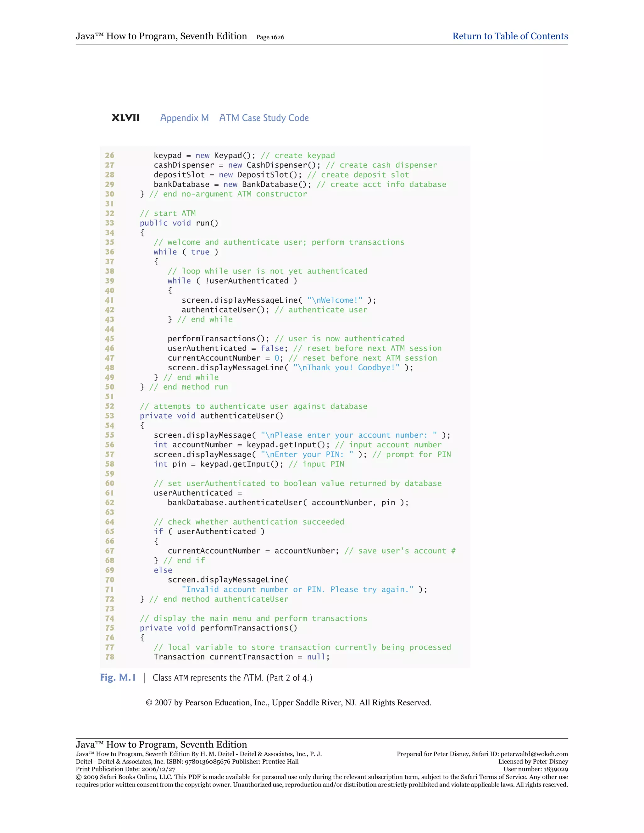Screen dimensions: 644x833
Task: Click code line number 26
Action: [x=109, y=156]
